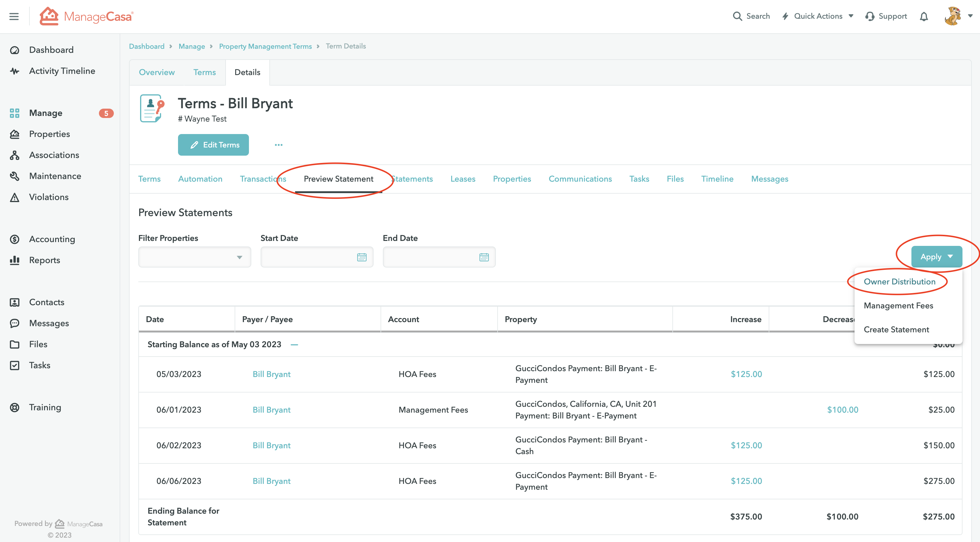The height and width of the screenshot is (542, 980).
Task: Toggle the Apply dropdown button
Action: pyautogui.click(x=936, y=257)
